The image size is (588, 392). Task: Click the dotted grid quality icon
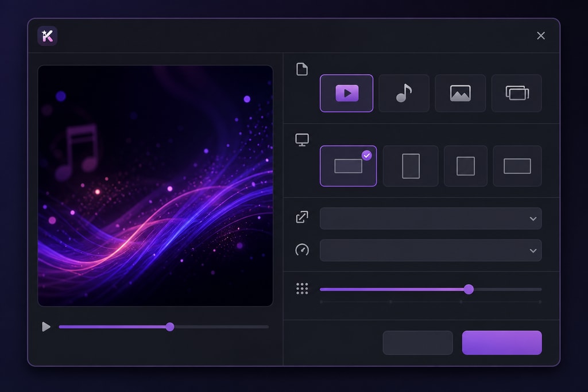302,289
